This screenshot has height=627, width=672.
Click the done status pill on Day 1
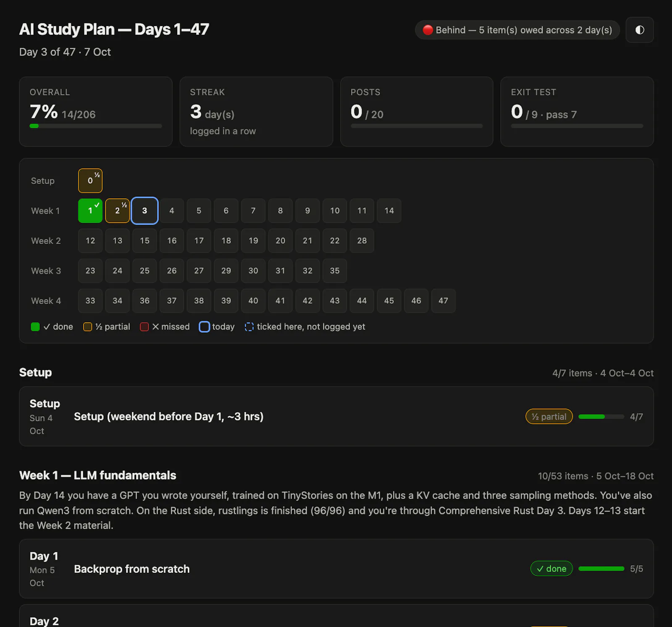click(551, 569)
